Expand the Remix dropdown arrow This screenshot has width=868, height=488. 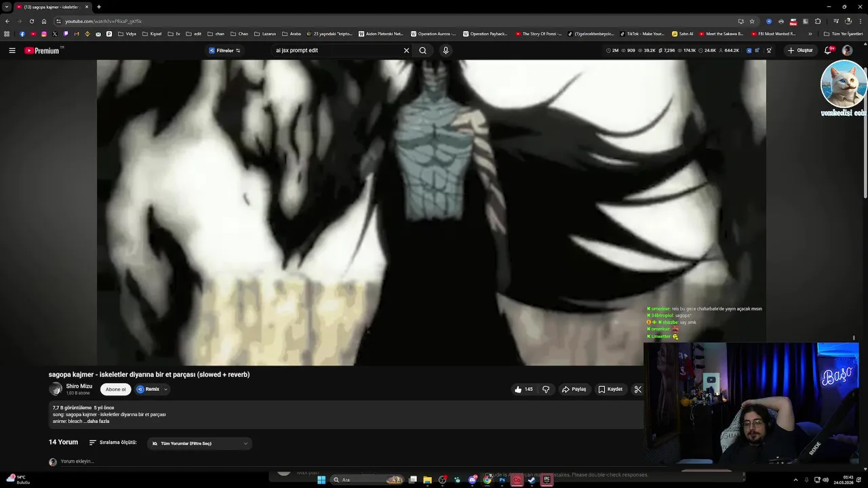165,389
